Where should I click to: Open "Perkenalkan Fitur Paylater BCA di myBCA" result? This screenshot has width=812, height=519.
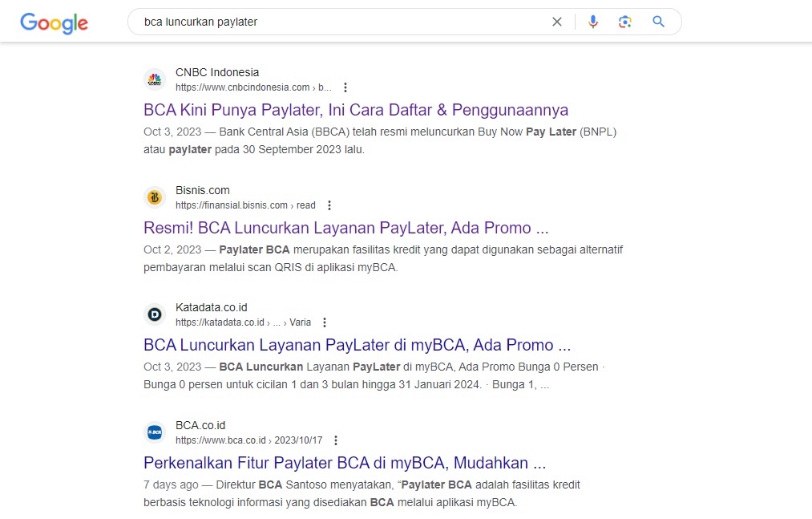[x=345, y=463]
